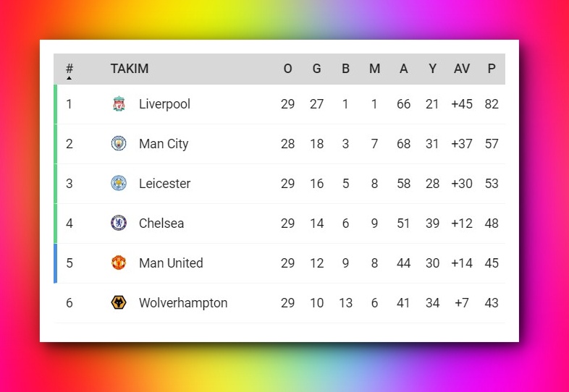The image size is (569, 392).
Task: Click the blue qualification marker beside rank 5
Action: click(x=56, y=263)
